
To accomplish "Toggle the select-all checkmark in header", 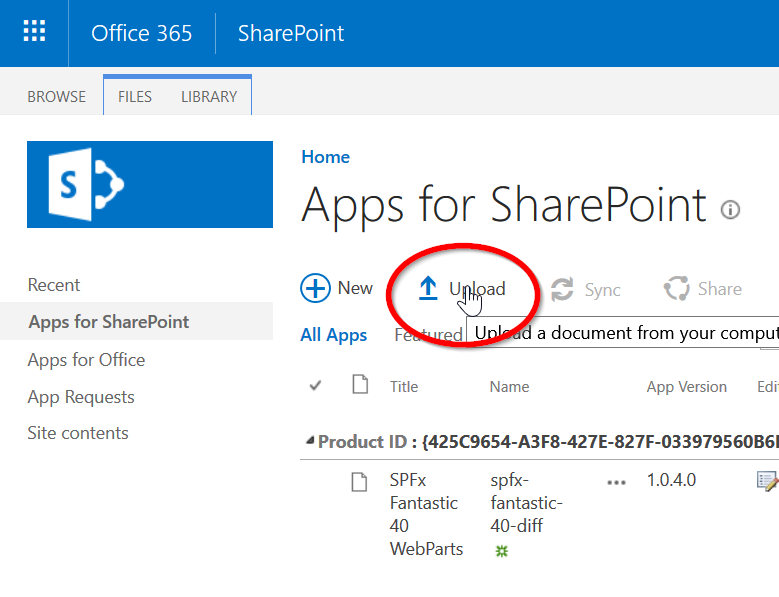I will pyautogui.click(x=315, y=385).
